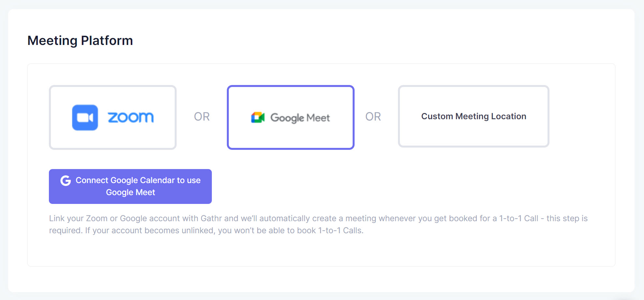Click the Custom Meeting Location label text
This screenshot has height=300, width=644.
(x=474, y=116)
